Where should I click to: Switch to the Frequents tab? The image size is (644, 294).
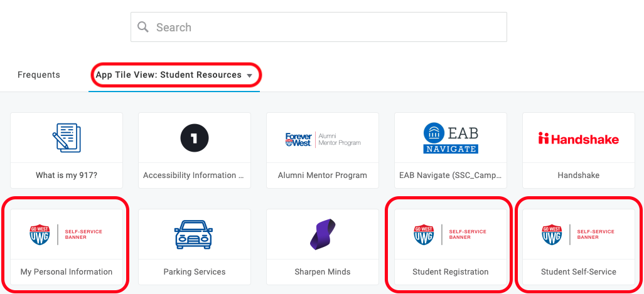tap(39, 75)
